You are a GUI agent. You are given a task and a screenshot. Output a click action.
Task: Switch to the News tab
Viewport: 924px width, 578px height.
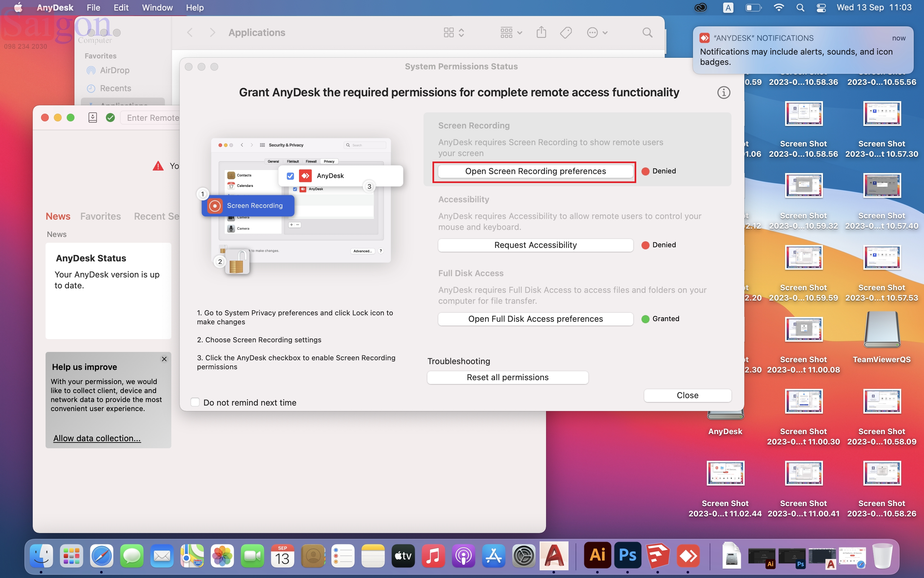(58, 216)
